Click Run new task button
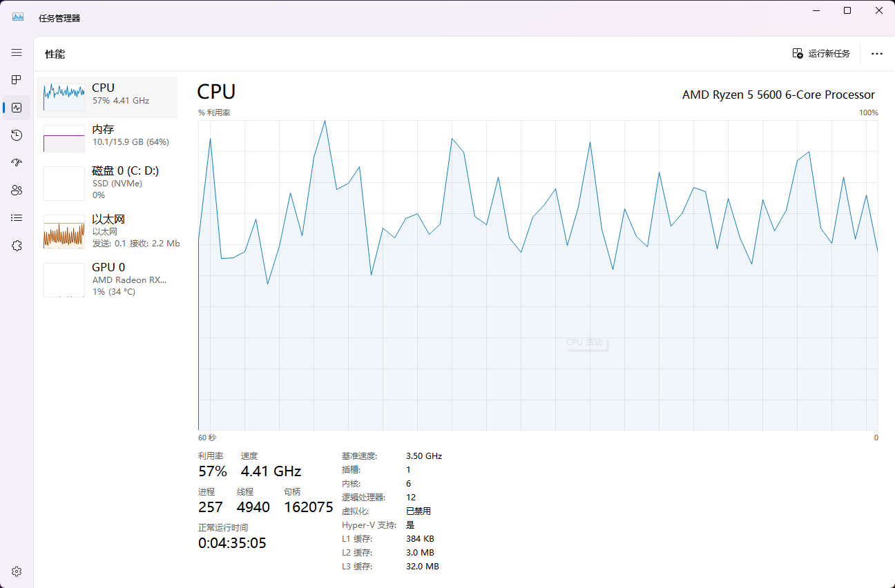 pyautogui.click(x=820, y=54)
